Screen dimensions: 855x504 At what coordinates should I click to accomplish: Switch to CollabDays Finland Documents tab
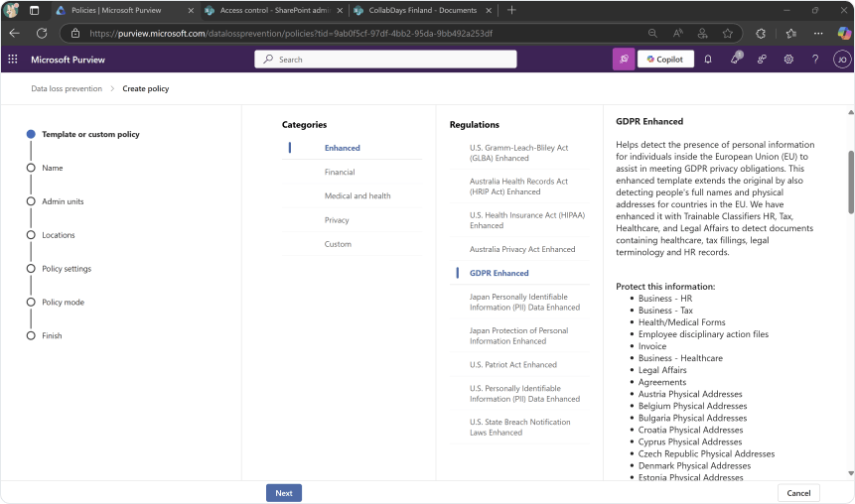tap(423, 10)
